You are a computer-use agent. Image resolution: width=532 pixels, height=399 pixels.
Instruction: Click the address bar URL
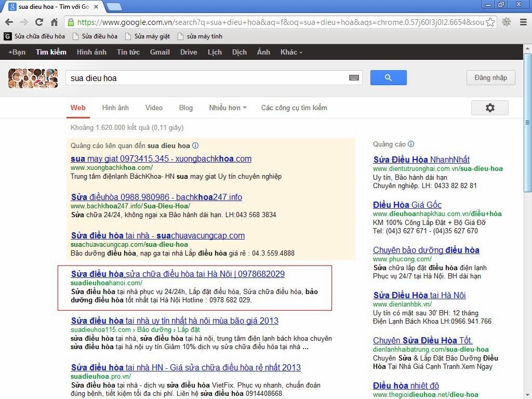pyautogui.click(x=280, y=22)
